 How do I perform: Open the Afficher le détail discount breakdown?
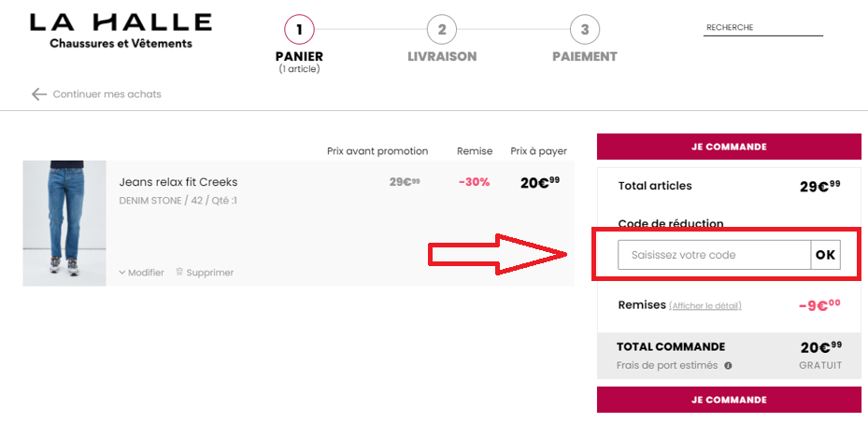tap(704, 305)
